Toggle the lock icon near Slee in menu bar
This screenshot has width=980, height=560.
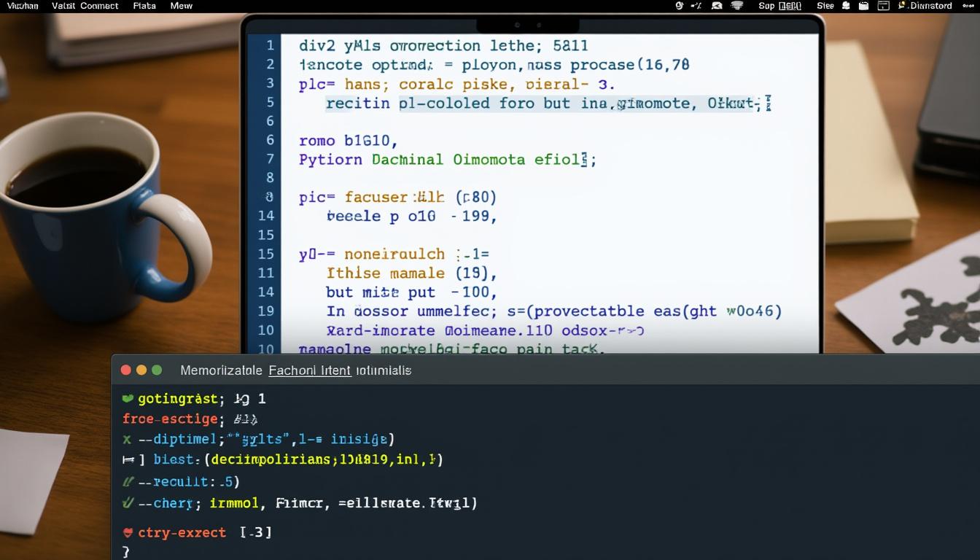[x=846, y=5]
